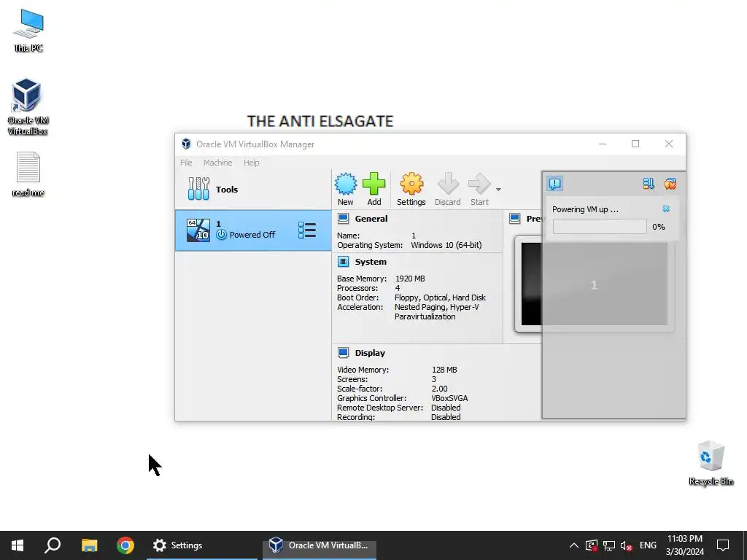Click the Display section header
Viewport: 747px width, 560px height.
pos(370,353)
